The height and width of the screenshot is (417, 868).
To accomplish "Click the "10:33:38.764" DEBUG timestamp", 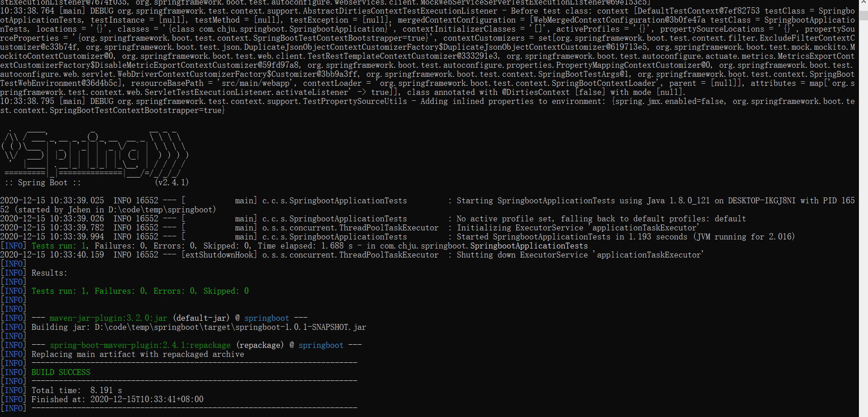I will [27, 11].
